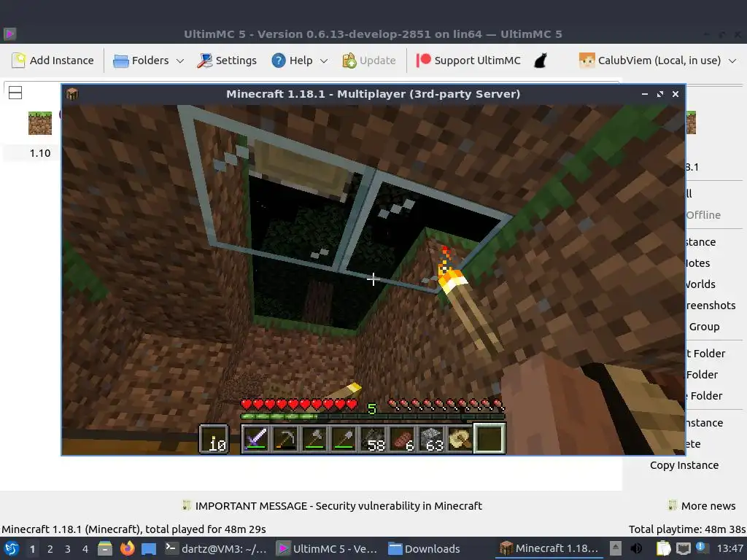Open the system start menu bird icon
This screenshot has width=747, height=560.
point(11,548)
